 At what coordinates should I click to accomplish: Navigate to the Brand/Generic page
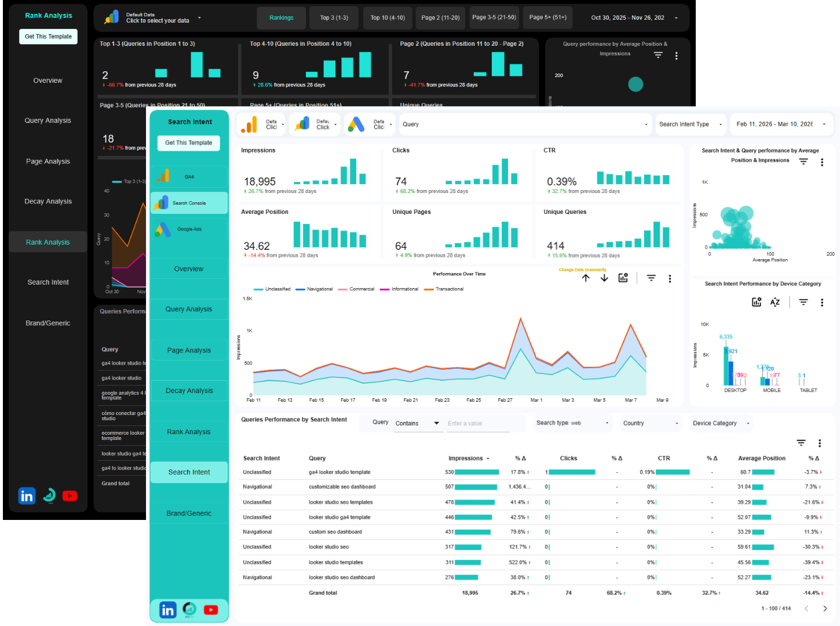point(189,513)
